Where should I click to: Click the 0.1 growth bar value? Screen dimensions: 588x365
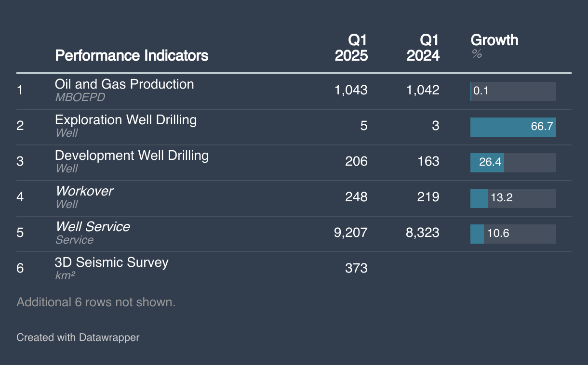pos(481,91)
